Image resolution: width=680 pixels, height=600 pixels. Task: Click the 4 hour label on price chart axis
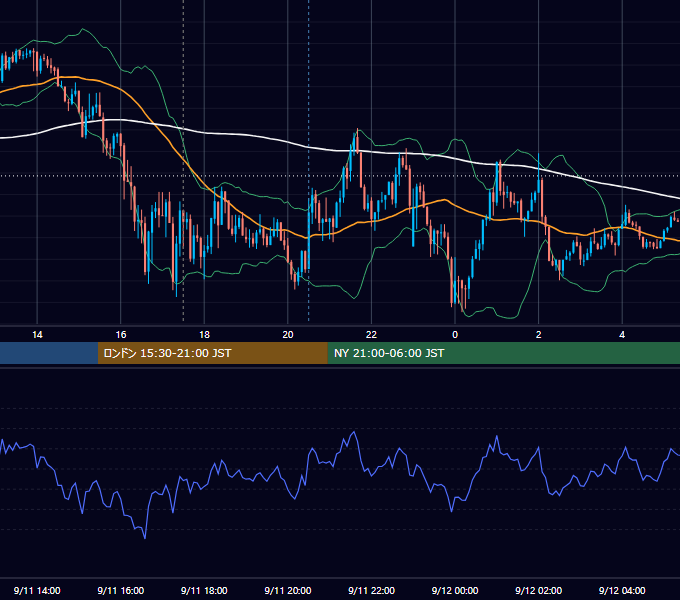pyautogui.click(x=622, y=335)
